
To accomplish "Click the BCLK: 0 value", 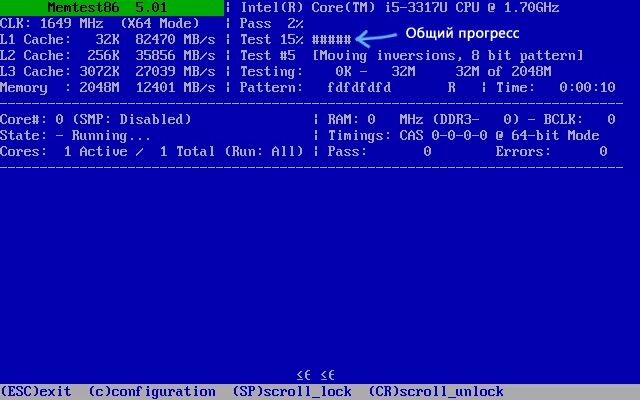I will (579, 119).
